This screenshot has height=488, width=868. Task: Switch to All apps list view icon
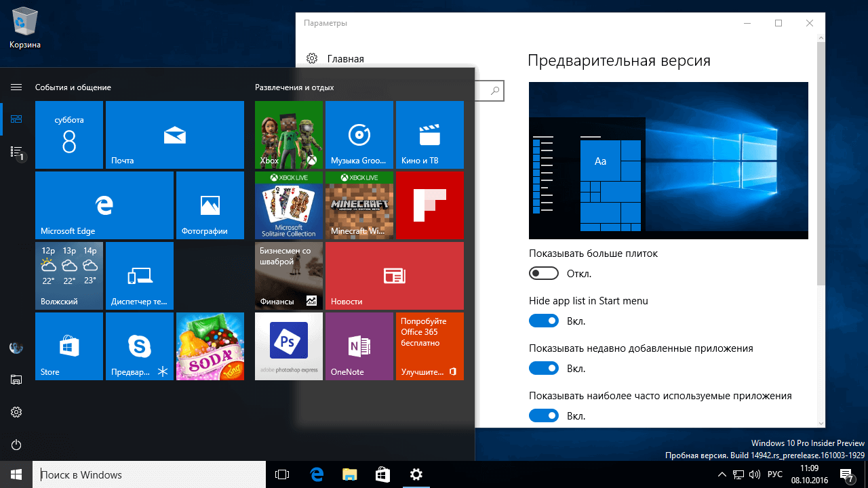(x=16, y=152)
